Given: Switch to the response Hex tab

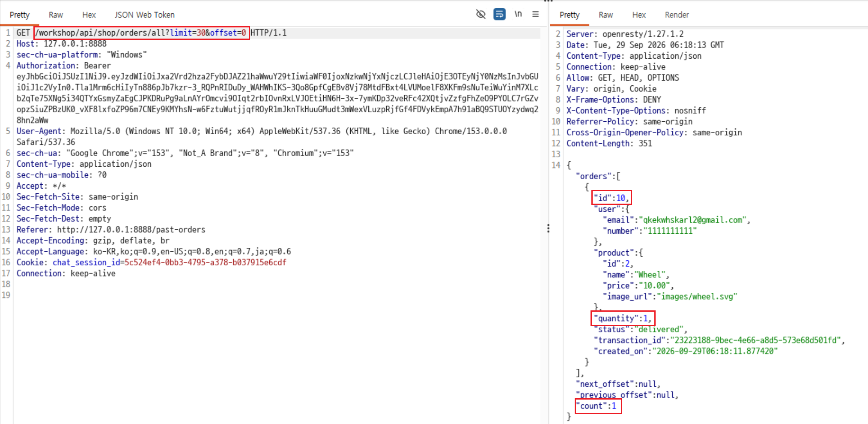Looking at the screenshot, I should (x=639, y=15).
